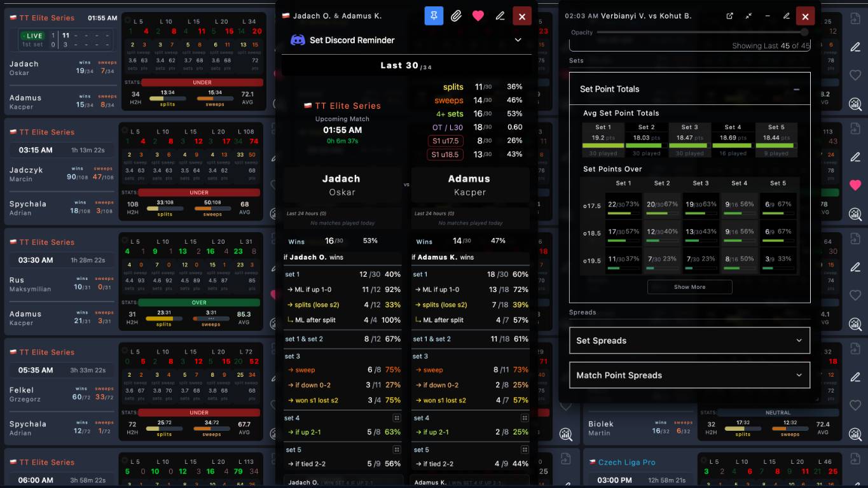
Task: Select player name Biolek Martin
Action: [601, 428]
